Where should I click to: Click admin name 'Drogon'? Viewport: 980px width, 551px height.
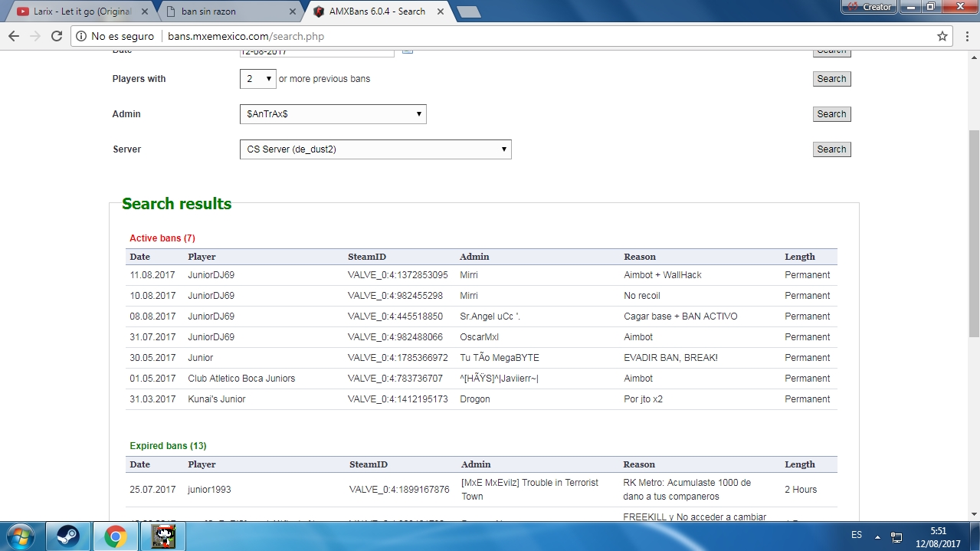point(475,399)
